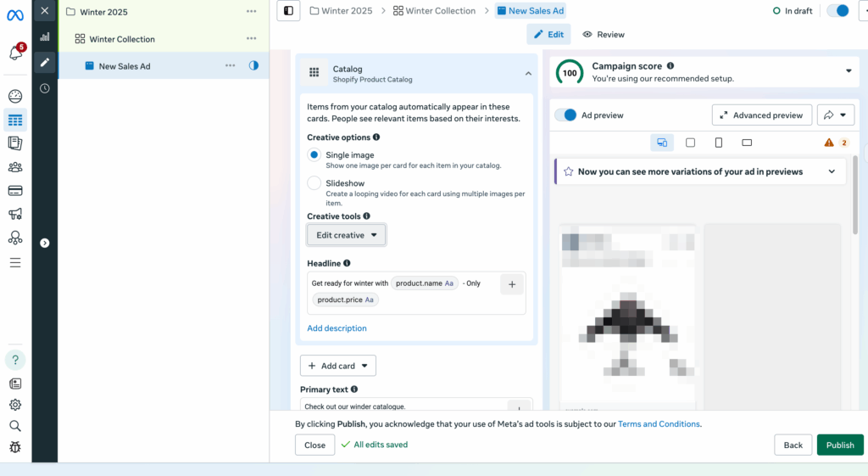Click the Help question mark icon
The width and height of the screenshot is (868, 476).
pyautogui.click(x=15, y=360)
